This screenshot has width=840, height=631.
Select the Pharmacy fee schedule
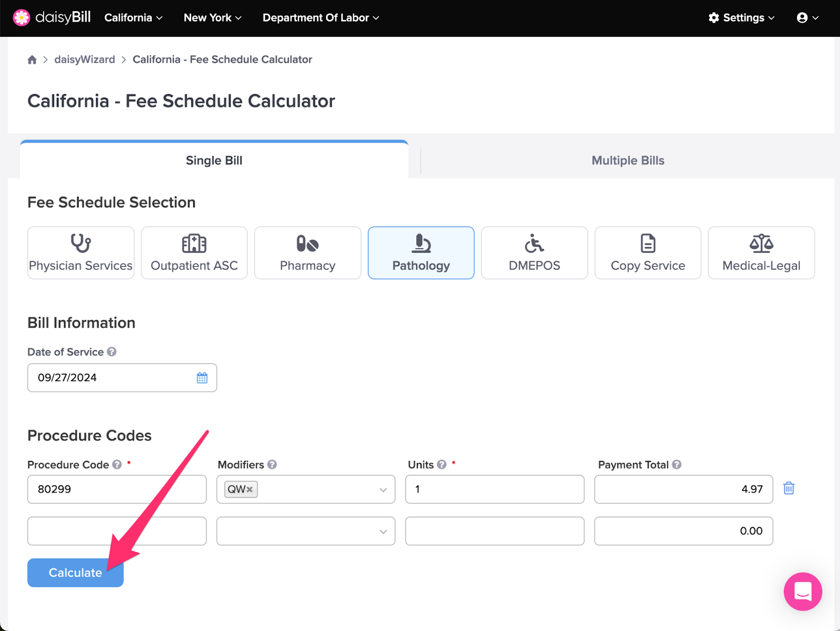pos(308,253)
